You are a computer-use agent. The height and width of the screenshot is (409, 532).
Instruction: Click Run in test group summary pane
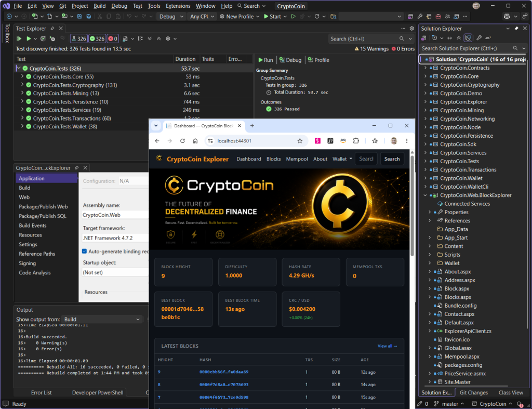[265, 60]
